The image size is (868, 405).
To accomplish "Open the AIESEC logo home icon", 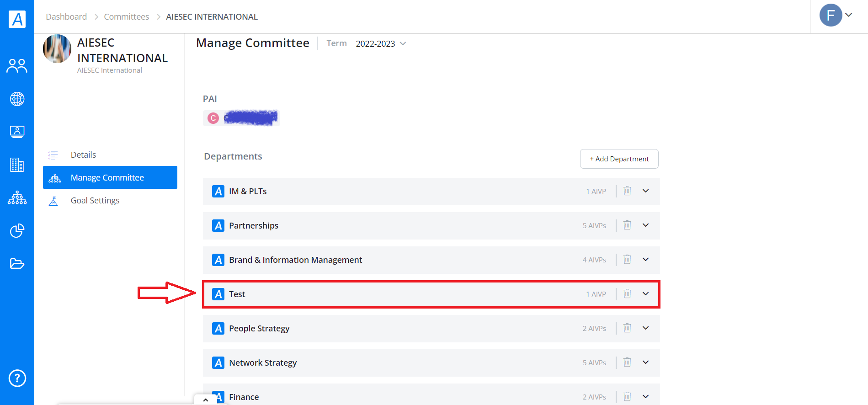I will click(17, 19).
